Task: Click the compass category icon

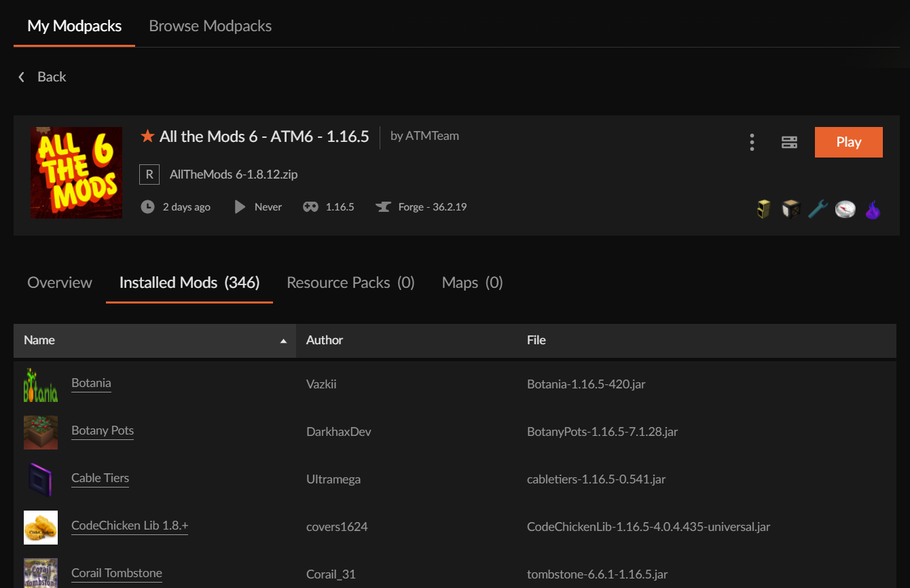Action: coord(845,209)
